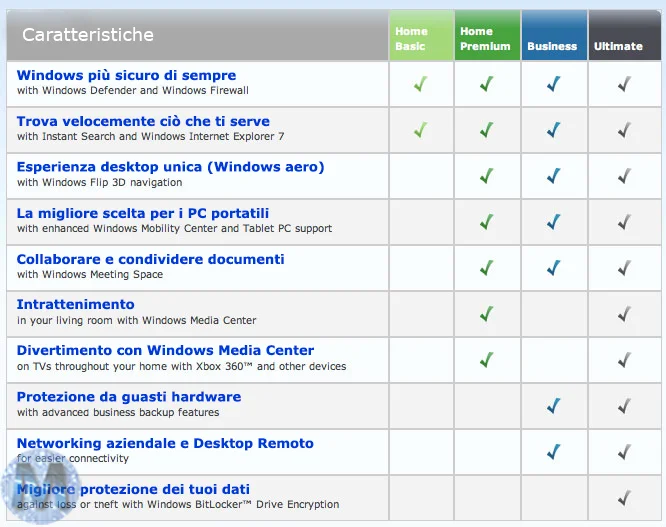Open 'Collaborare e condividere documenti' link

pyautogui.click(x=150, y=259)
